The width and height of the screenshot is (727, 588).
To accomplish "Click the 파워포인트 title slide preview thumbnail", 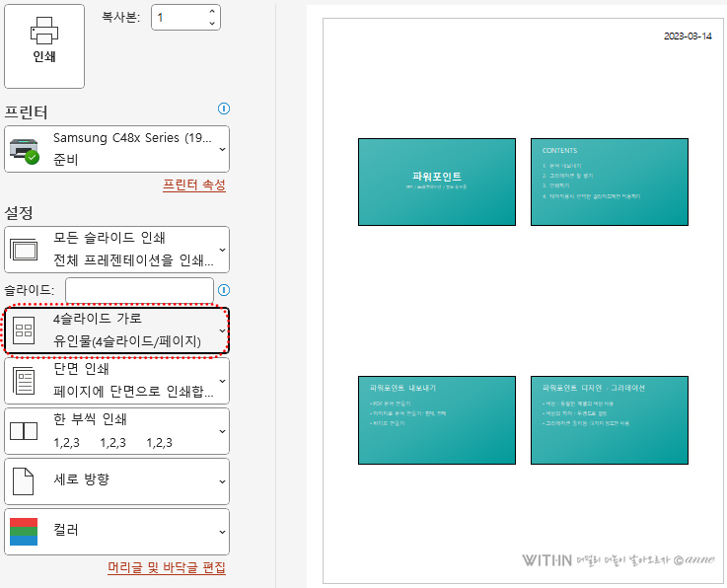I will pos(437,182).
